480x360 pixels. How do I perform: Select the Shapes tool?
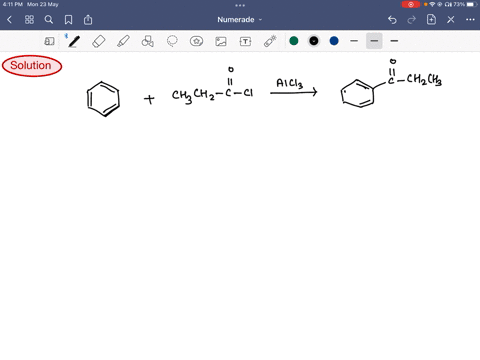[x=148, y=41]
